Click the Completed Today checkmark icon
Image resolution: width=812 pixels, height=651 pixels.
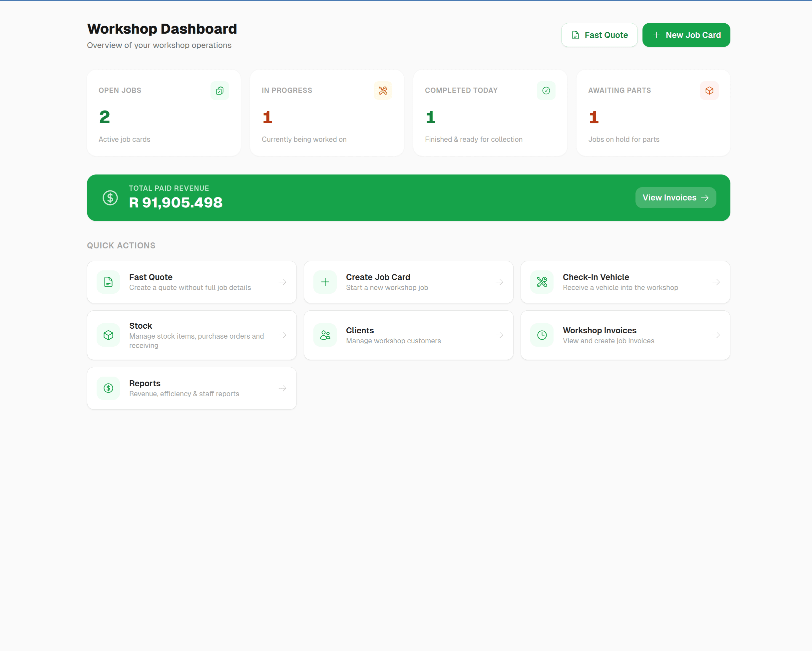pos(546,90)
